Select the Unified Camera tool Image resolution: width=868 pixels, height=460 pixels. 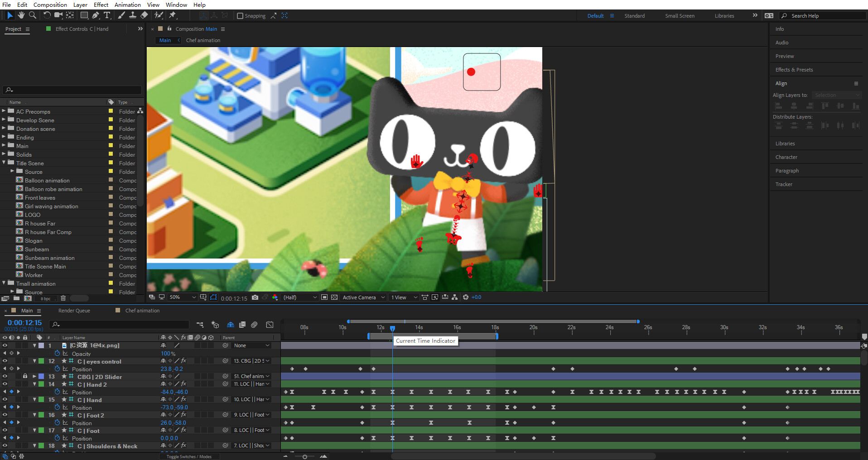(x=58, y=15)
